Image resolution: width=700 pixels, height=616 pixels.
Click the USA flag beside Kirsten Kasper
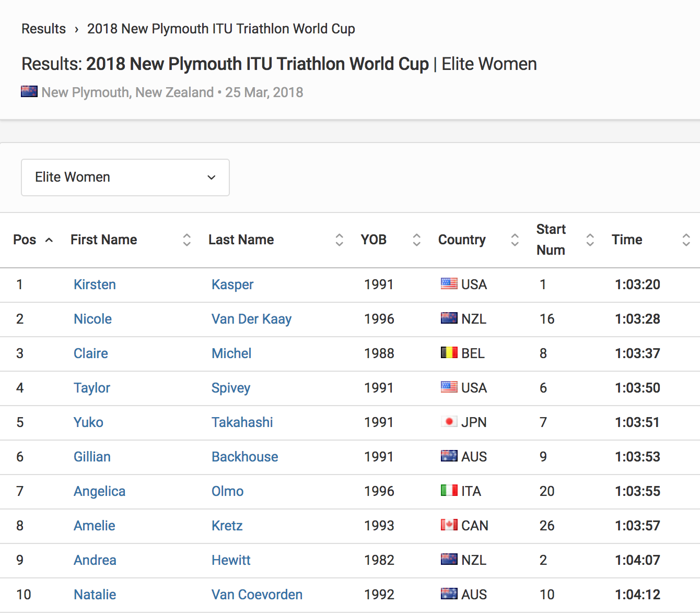click(448, 284)
